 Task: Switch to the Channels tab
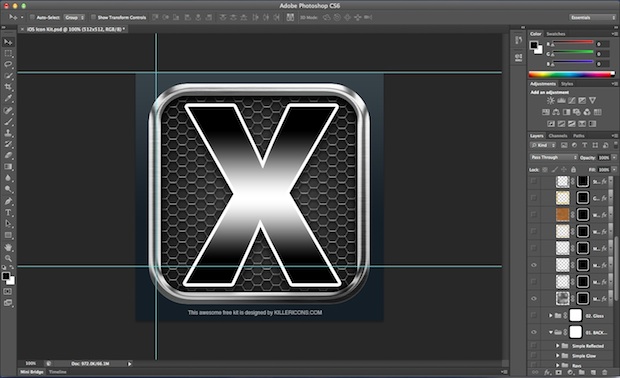[558, 136]
